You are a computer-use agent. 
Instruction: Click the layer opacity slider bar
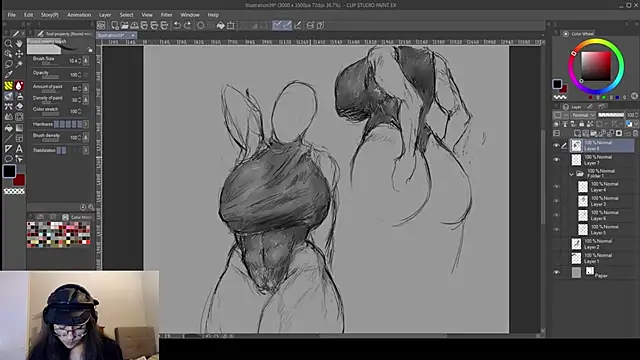[x=611, y=115]
